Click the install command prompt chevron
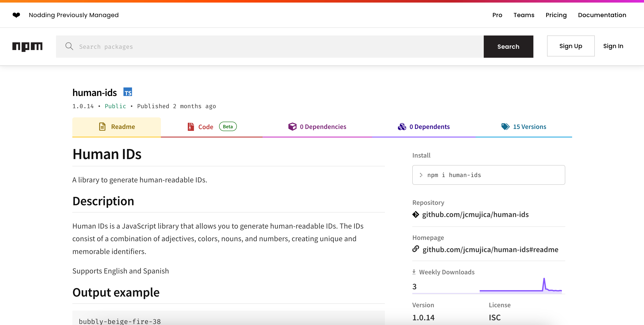The width and height of the screenshot is (644, 325). click(x=421, y=175)
